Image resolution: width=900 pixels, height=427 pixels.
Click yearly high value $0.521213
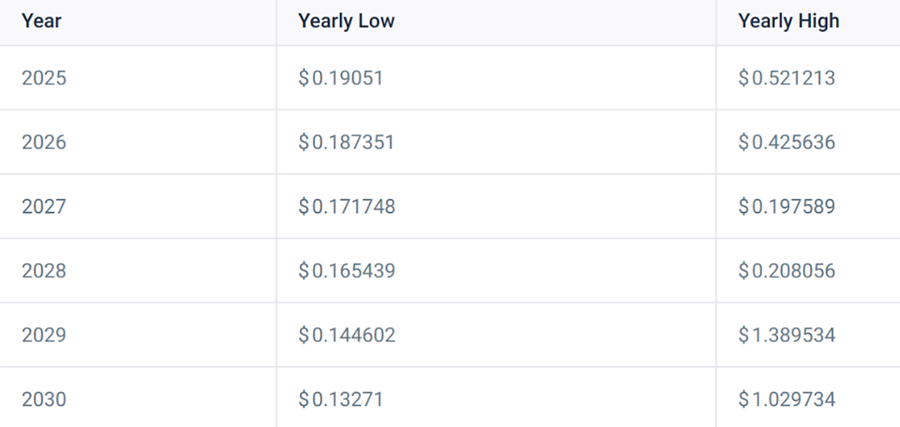(786, 77)
